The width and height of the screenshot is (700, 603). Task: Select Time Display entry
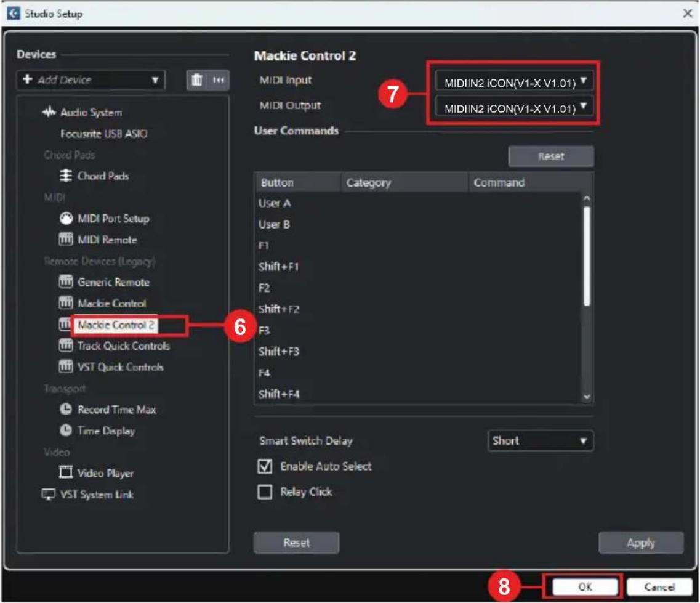107,431
